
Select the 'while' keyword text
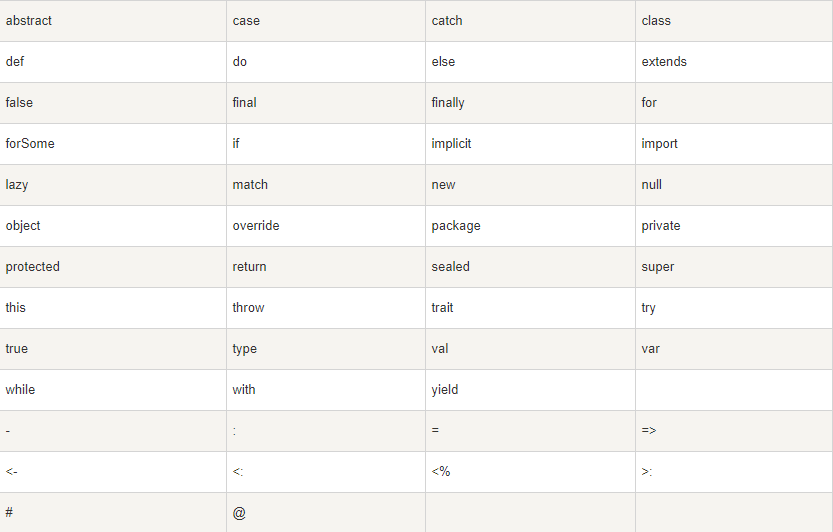click(20, 390)
